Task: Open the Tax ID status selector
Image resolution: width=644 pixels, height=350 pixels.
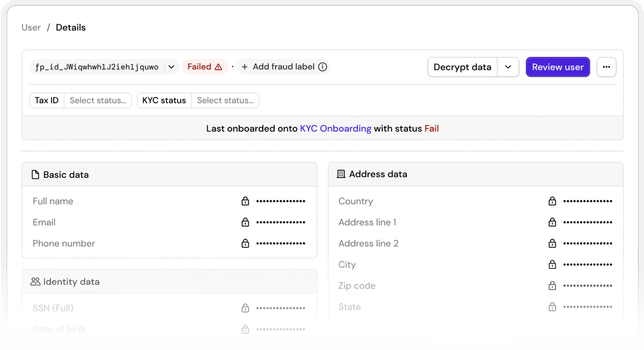Action: 98,100
